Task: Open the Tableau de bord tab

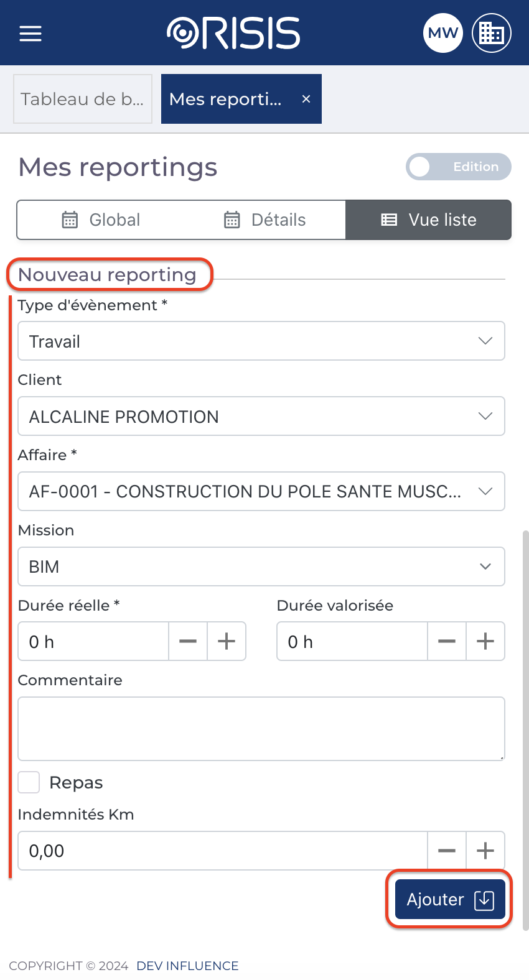Action: click(x=83, y=99)
